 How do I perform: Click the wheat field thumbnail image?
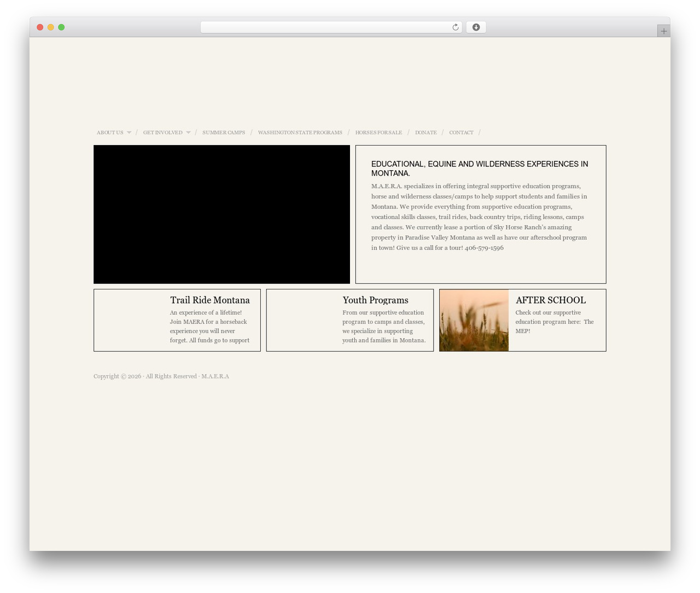pyautogui.click(x=474, y=320)
